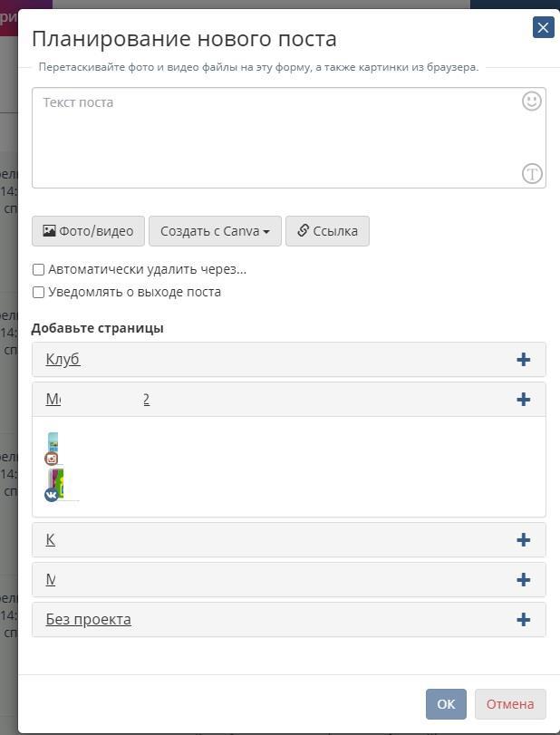
Task: Click plus icon on the project row starting with К
Action: click(x=523, y=540)
